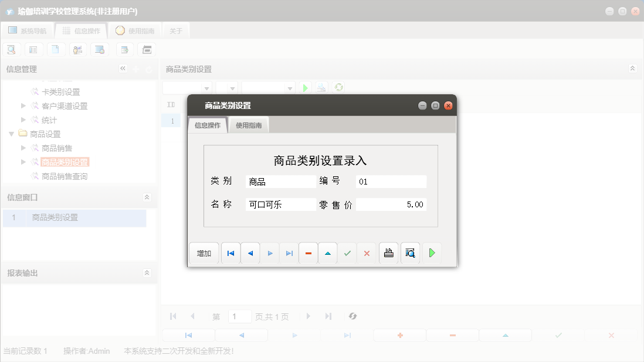The image size is (644, 362).
Task: Click the 增加 button in the dialog
Action: 204,252
